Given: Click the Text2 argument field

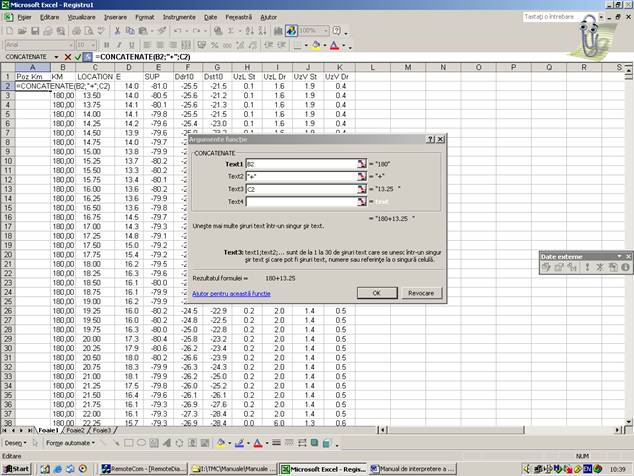Looking at the screenshot, I should tap(302, 175).
